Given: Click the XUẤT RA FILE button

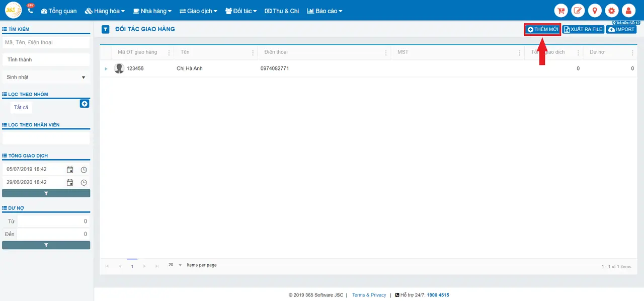Looking at the screenshot, I should coord(583,29).
